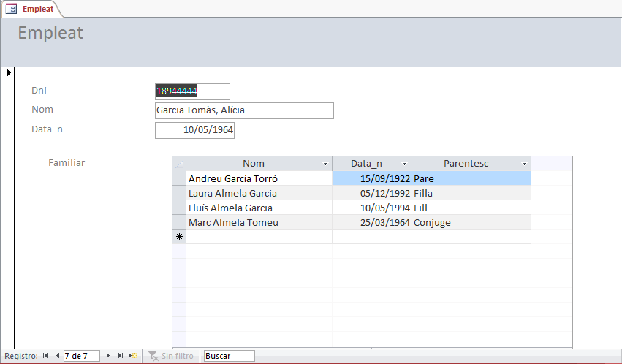This screenshot has height=364, width=622.
Task: Click the Data_n field showing 10/05/1964
Action: pos(194,130)
